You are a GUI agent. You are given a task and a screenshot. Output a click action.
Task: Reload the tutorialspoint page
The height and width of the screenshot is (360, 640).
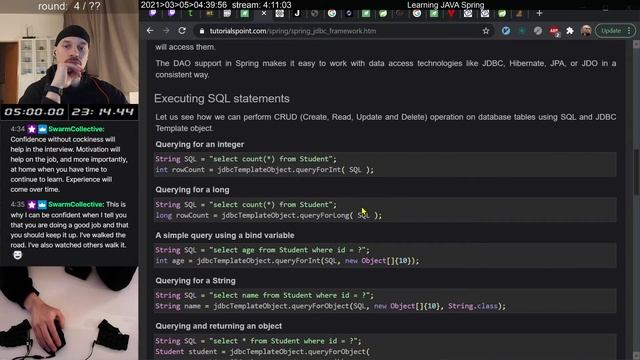(182, 31)
